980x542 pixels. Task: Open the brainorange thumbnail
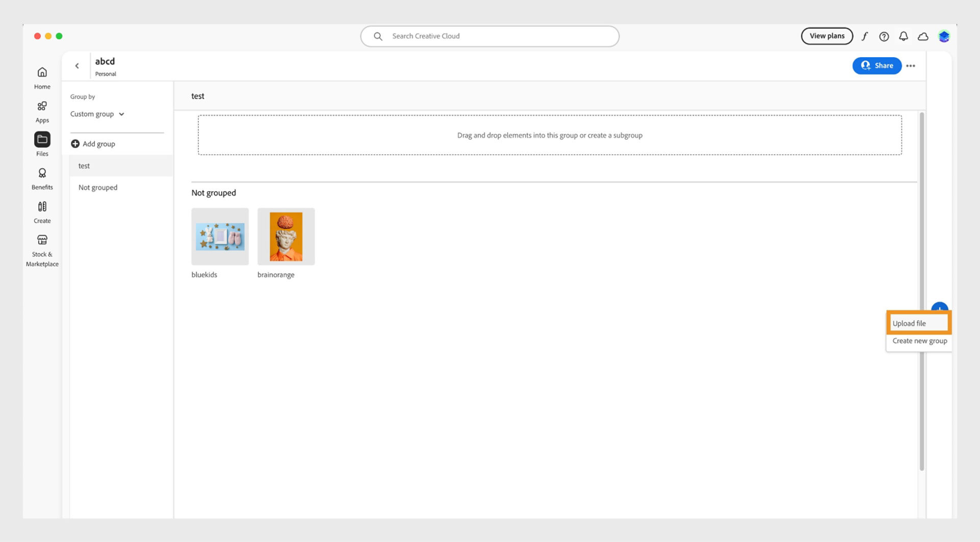coord(286,236)
